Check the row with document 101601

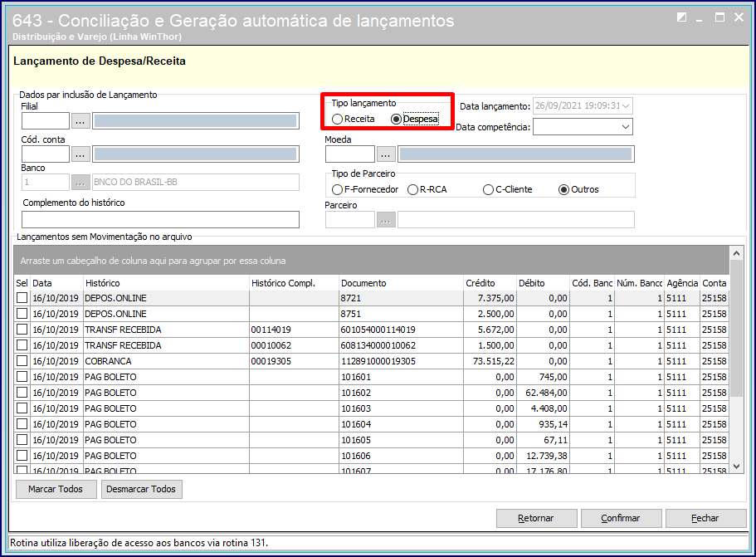point(22,377)
